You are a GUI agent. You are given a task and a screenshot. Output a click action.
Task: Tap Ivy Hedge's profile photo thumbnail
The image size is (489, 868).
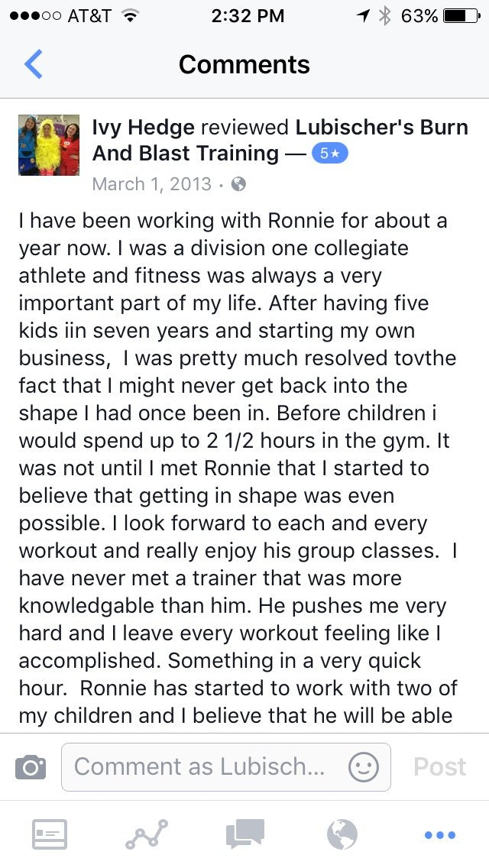pyautogui.click(x=49, y=145)
